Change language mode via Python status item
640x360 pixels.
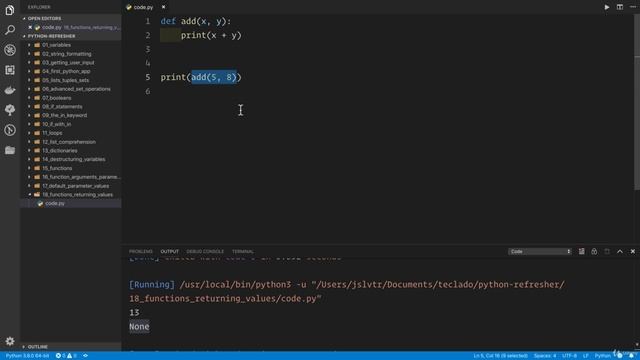pos(602,356)
